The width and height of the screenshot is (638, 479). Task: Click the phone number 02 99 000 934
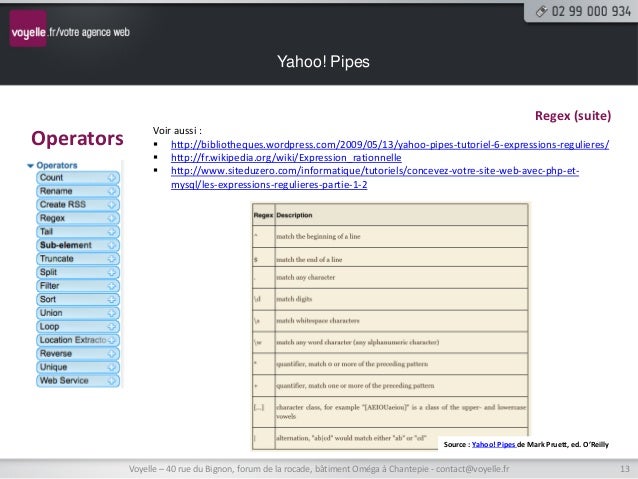coord(591,11)
